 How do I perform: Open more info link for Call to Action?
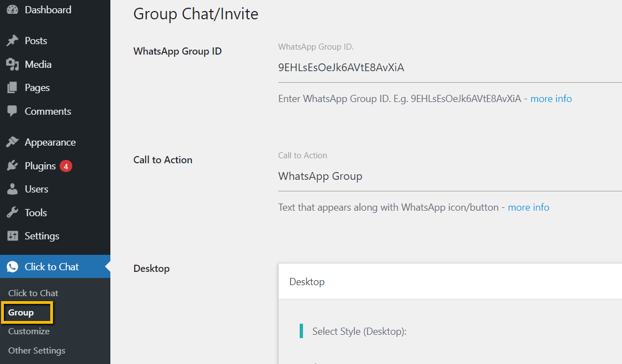(528, 207)
